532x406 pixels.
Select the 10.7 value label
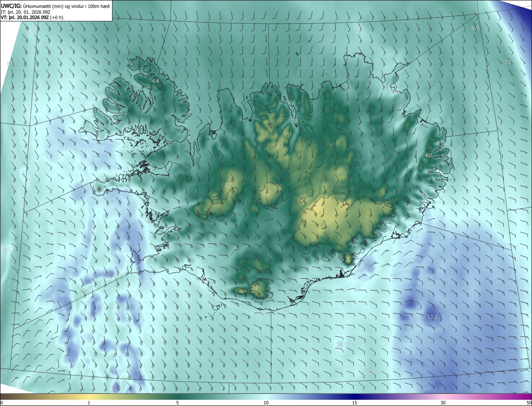point(341,344)
